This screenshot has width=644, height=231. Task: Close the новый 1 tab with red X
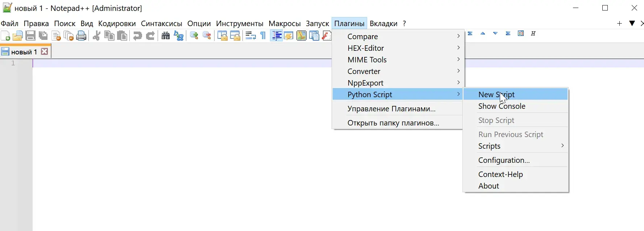45,51
